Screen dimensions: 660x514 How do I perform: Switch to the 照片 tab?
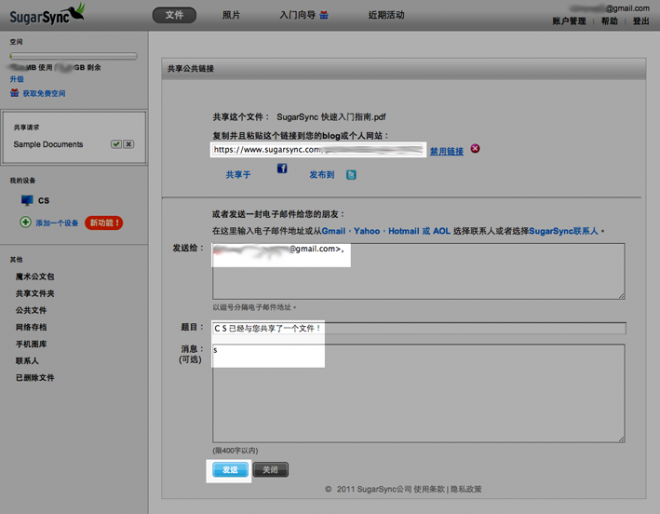[231, 15]
